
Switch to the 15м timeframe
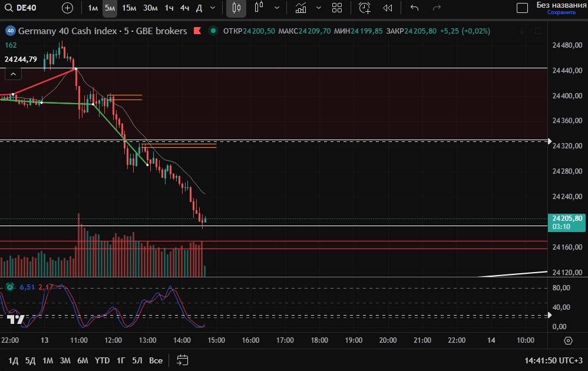[129, 8]
